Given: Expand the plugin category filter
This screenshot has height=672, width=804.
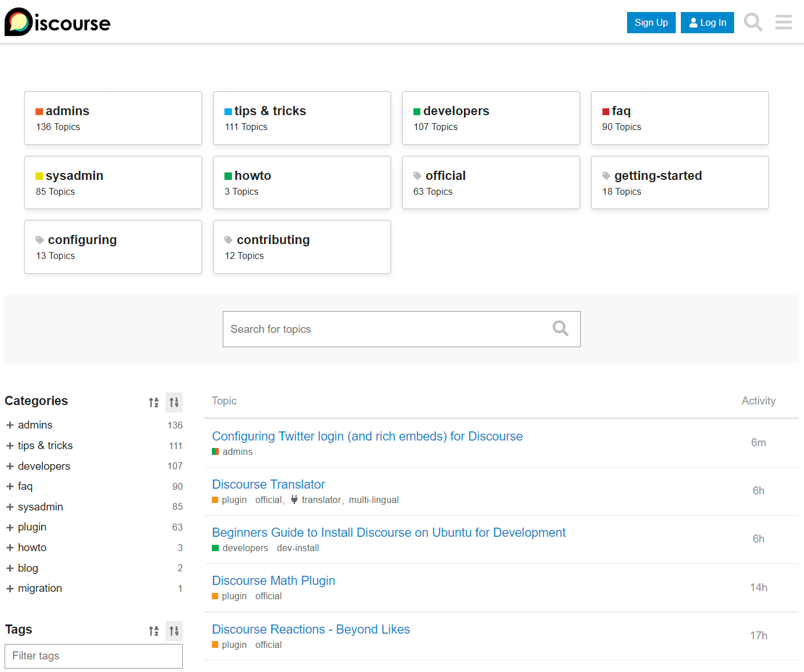Looking at the screenshot, I should pos(10,527).
